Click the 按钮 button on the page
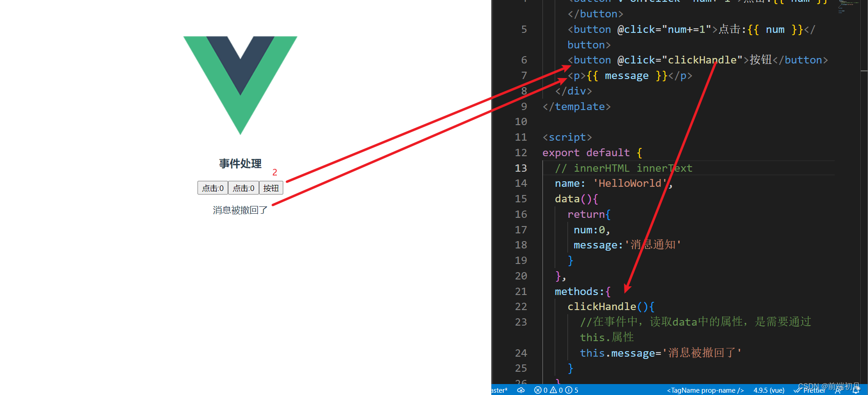 pos(271,188)
